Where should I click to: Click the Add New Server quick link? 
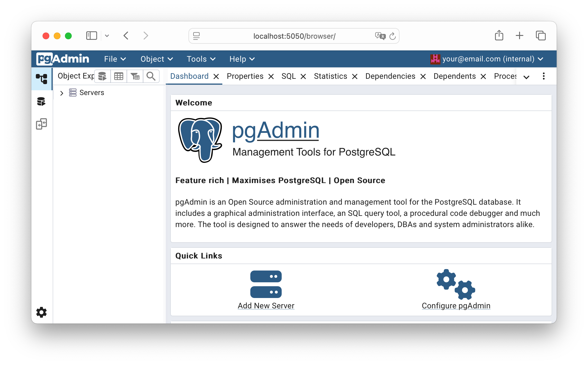tap(266, 306)
